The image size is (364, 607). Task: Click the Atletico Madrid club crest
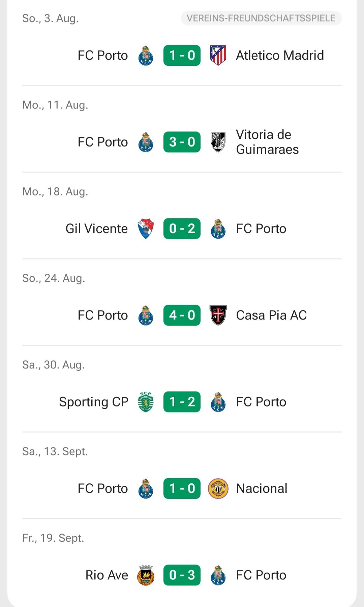(218, 55)
